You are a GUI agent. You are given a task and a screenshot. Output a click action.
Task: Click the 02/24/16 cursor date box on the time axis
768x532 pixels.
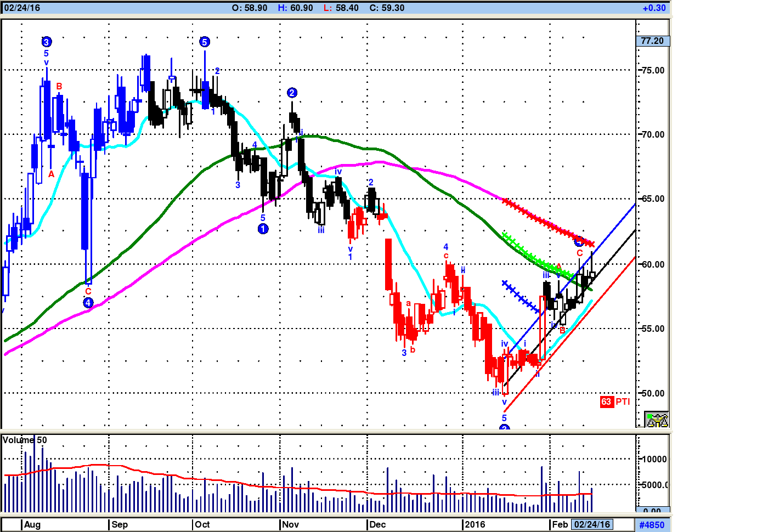click(x=592, y=524)
